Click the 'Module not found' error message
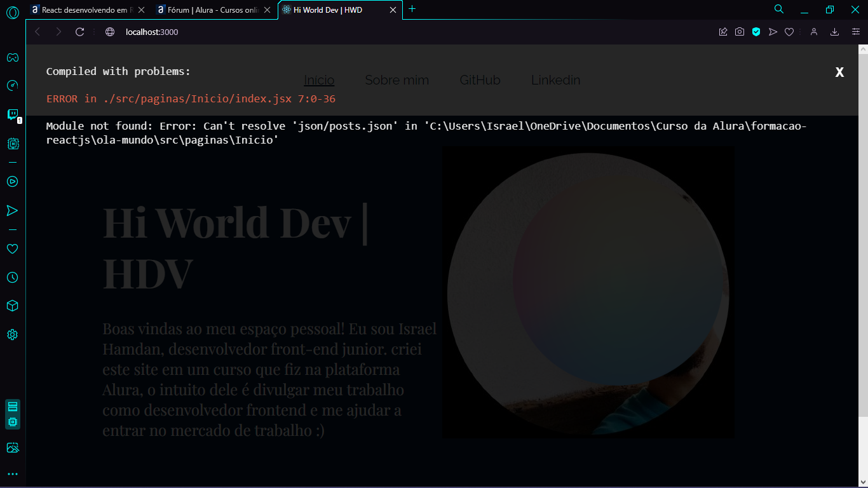The width and height of the screenshot is (868, 488). pyautogui.click(x=426, y=133)
